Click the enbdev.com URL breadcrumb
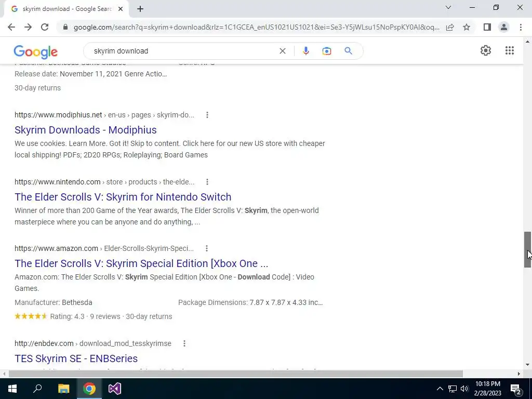Image resolution: width=532 pixels, height=399 pixels. 92,343
